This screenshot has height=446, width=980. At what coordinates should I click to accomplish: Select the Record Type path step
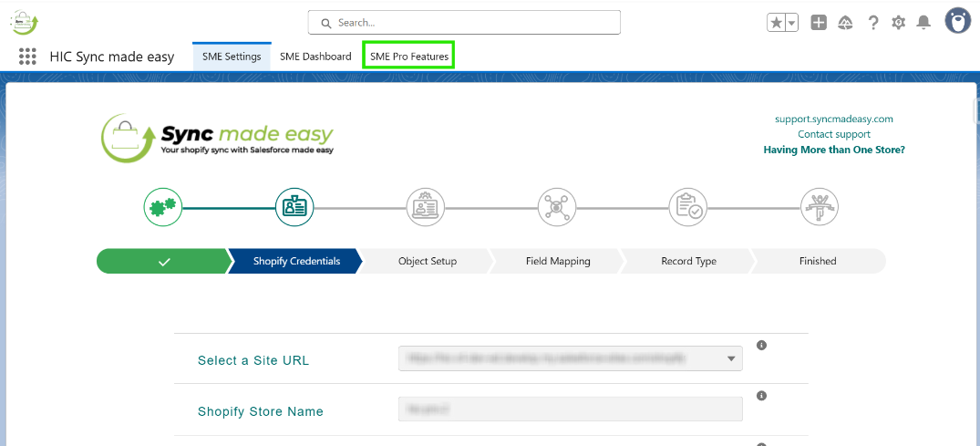688,262
